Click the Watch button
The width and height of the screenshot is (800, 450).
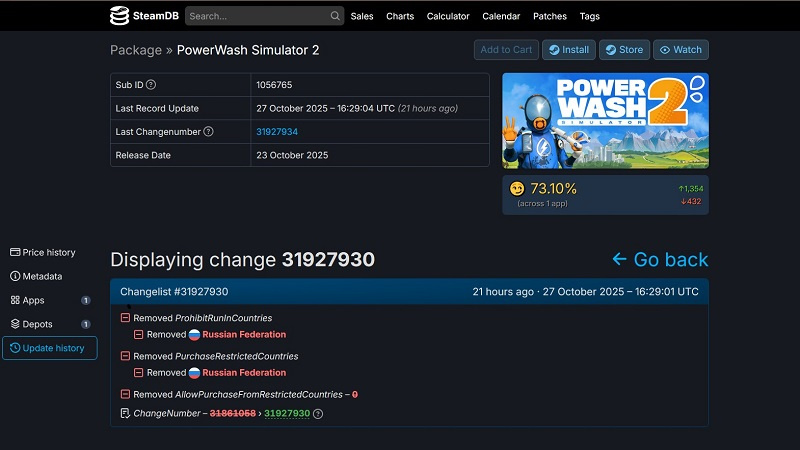[x=681, y=49]
